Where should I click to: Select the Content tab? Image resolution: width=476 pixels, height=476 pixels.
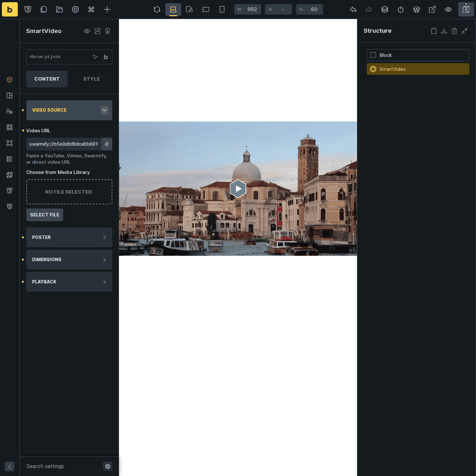tap(47, 79)
